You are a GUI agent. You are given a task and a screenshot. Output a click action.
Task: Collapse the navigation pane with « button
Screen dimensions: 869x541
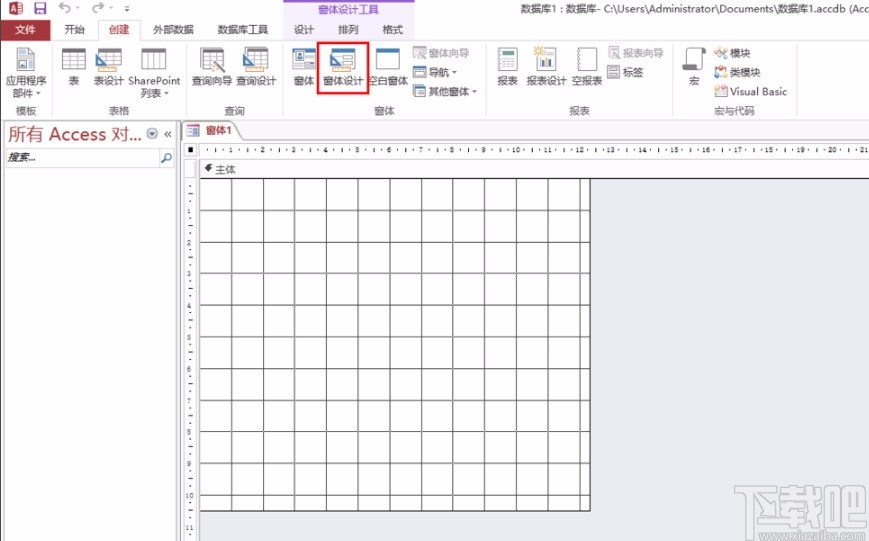click(x=167, y=134)
